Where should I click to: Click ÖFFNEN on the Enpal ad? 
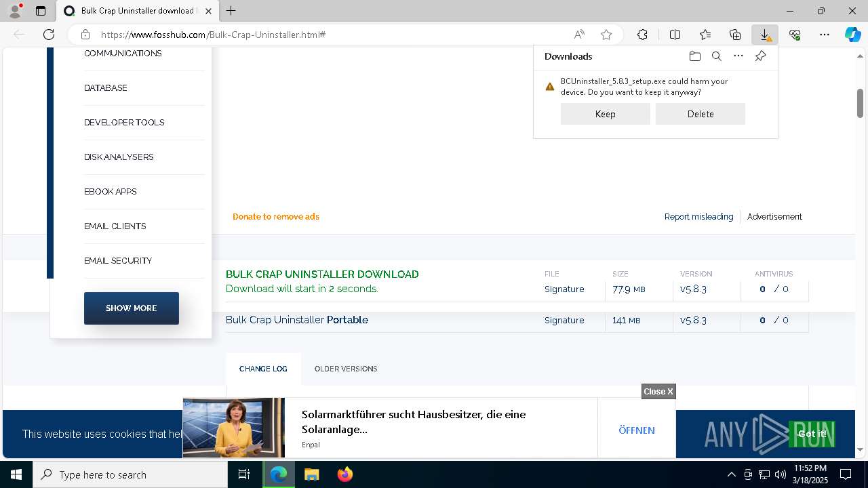click(637, 430)
